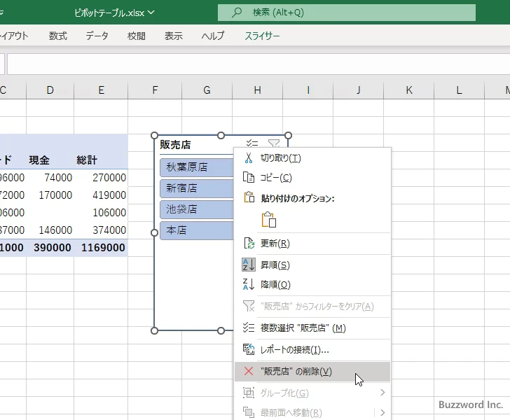510x420 pixels.
Task: Open the 数式 ribbon tab
Action: coord(58,36)
